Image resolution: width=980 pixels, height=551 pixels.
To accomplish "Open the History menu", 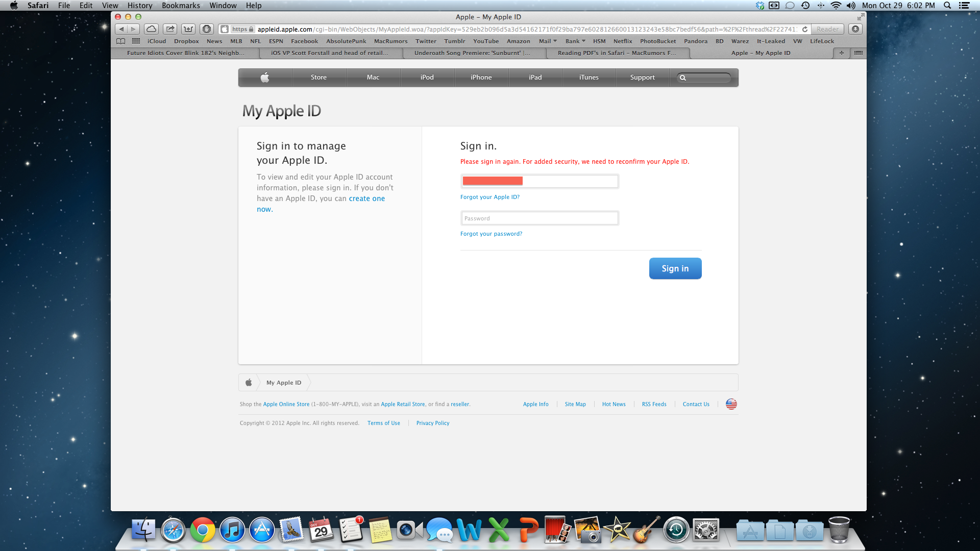I will click(x=140, y=6).
